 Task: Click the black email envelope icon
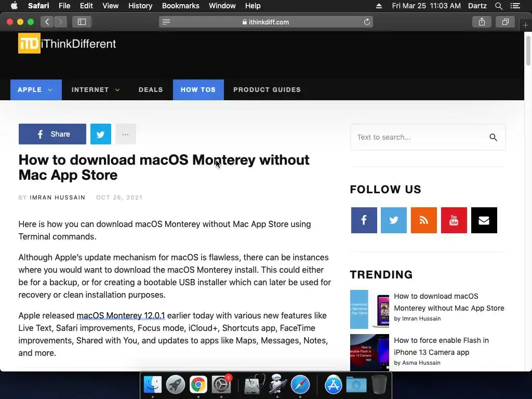tap(484, 220)
